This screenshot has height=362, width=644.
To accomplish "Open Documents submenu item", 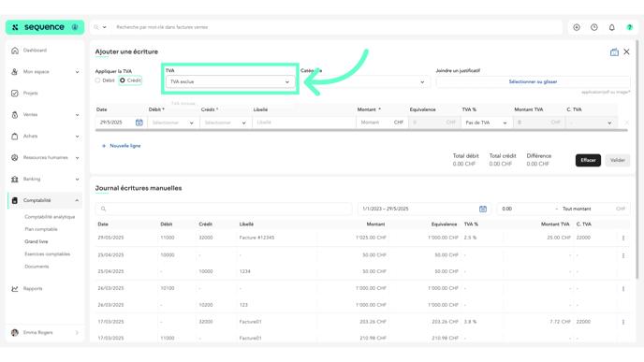I will (37, 267).
